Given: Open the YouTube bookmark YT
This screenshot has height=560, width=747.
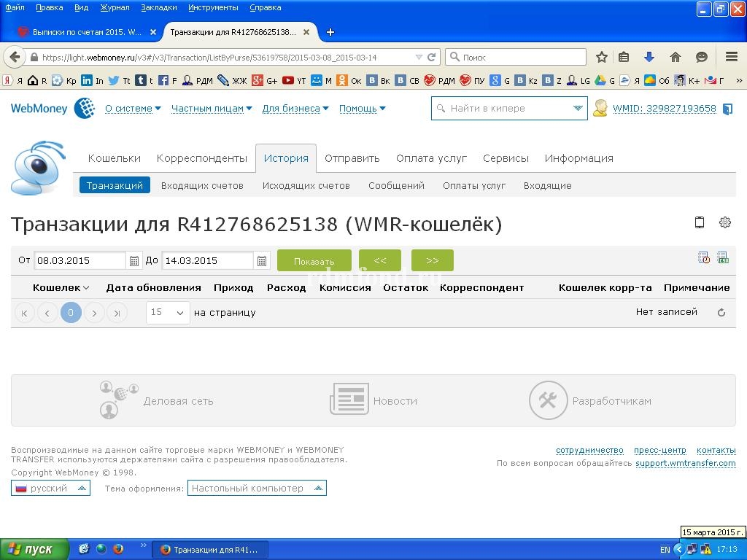Looking at the screenshot, I should 293,80.
